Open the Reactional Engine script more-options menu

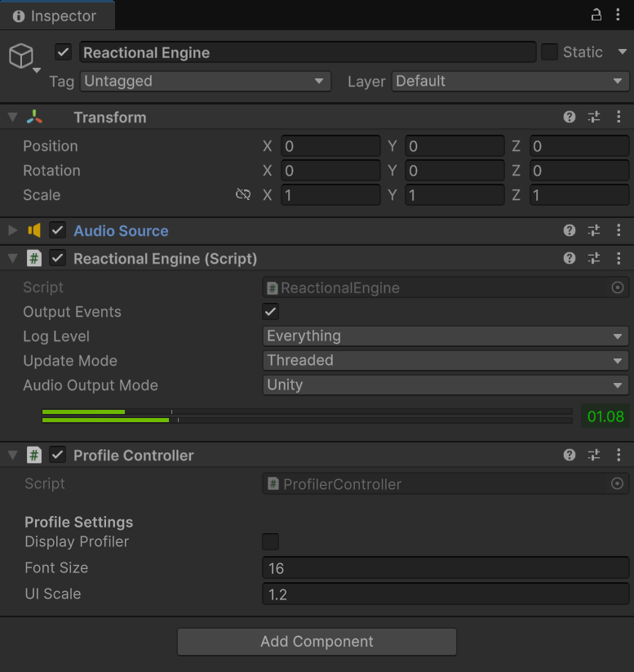[618, 259]
